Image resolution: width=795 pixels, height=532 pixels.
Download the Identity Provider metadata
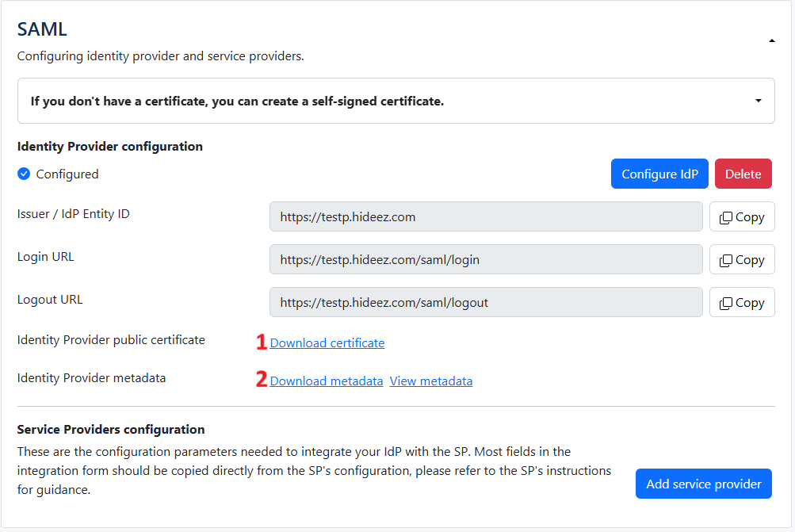(x=327, y=381)
